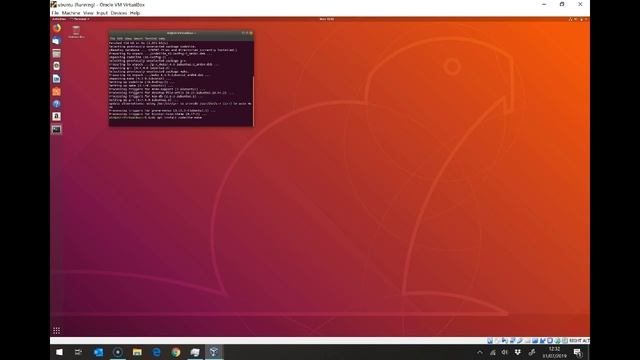Select the Terminal icon in the dock
The height and width of the screenshot is (360, 640).
pyautogui.click(x=57, y=129)
